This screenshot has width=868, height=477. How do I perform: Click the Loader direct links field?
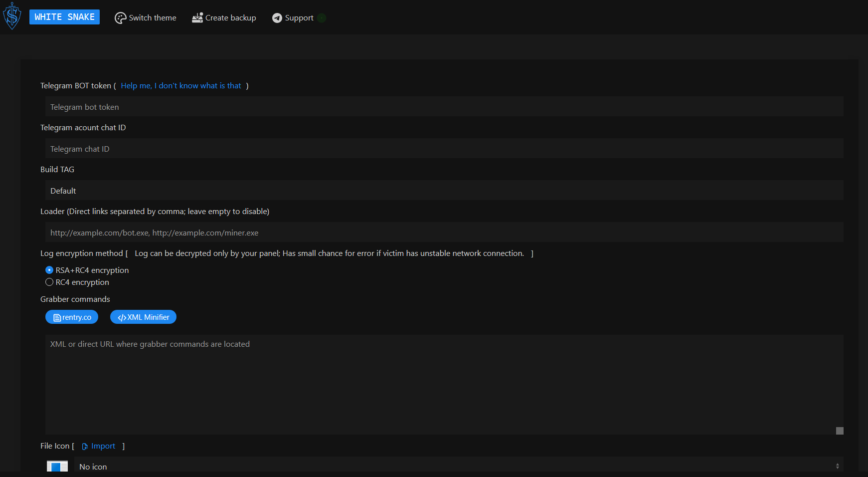click(444, 233)
